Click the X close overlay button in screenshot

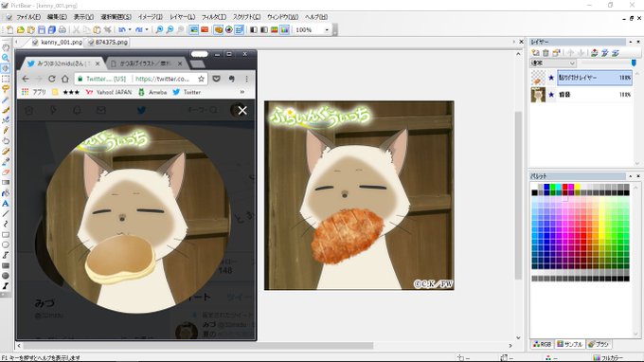242,110
